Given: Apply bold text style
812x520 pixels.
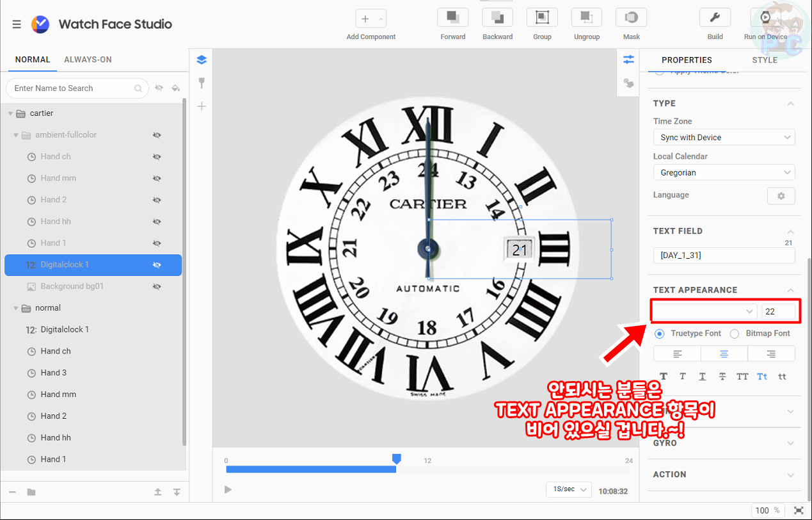Looking at the screenshot, I should pyautogui.click(x=664, y=377).
